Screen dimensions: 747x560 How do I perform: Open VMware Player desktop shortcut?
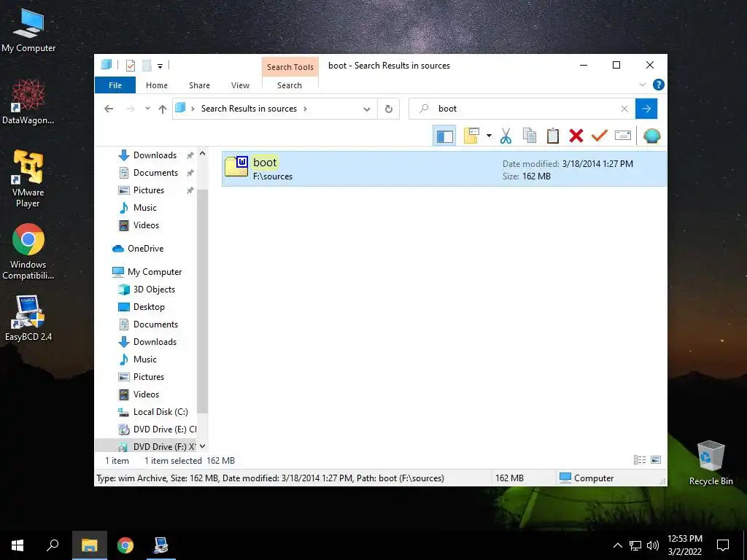pos(28,179)
